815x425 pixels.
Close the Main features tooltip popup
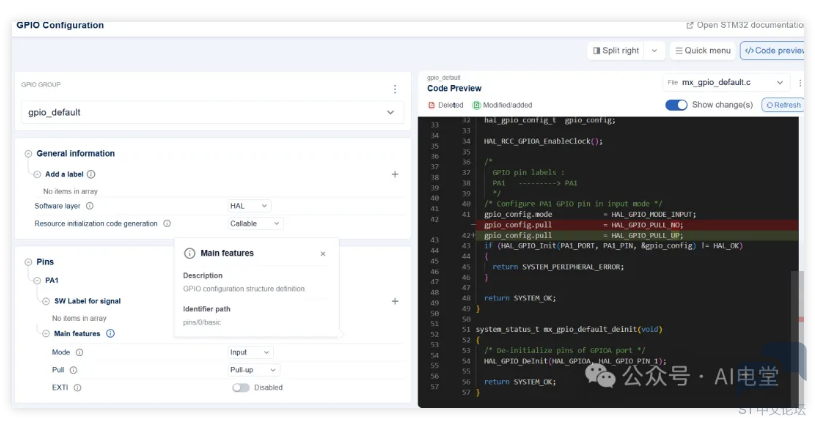323,254
